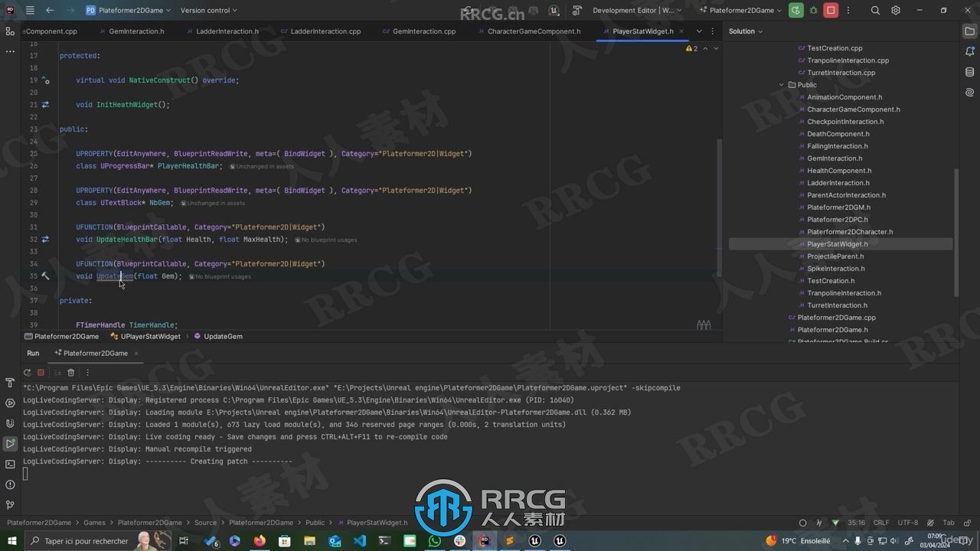Click the warnings indicator showing 2 problems
This screenshot has width=980, height=551.
coord(691,48)
